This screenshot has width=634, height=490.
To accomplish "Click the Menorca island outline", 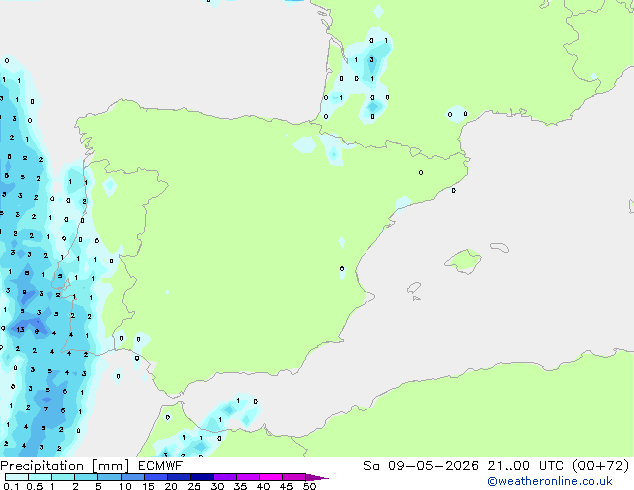I will coord(499,247).
